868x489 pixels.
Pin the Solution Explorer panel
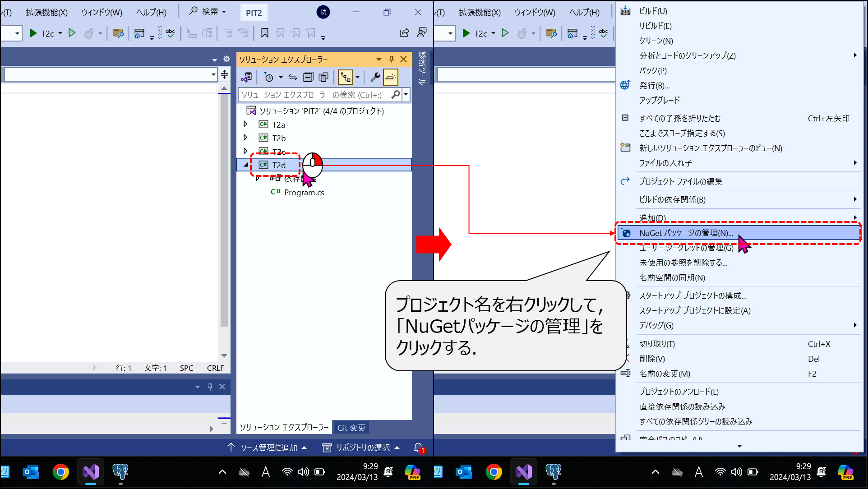tap(392, 59)
